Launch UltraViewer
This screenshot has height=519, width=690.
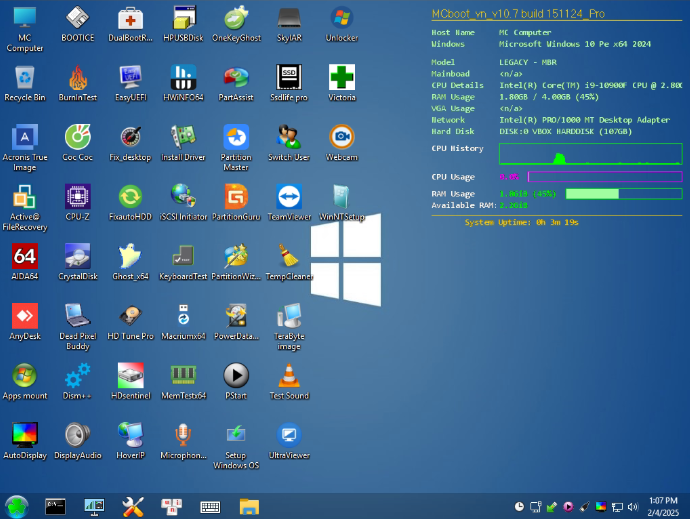289,441
